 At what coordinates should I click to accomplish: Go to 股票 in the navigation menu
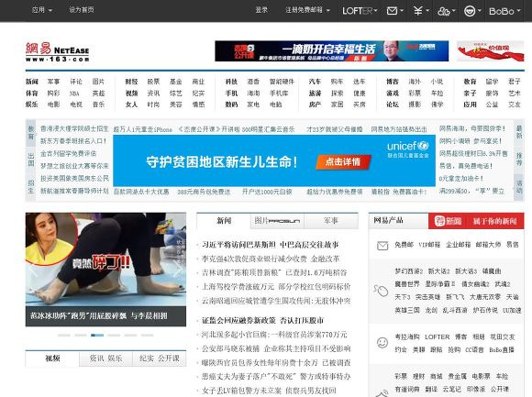[x=153, y=82]
